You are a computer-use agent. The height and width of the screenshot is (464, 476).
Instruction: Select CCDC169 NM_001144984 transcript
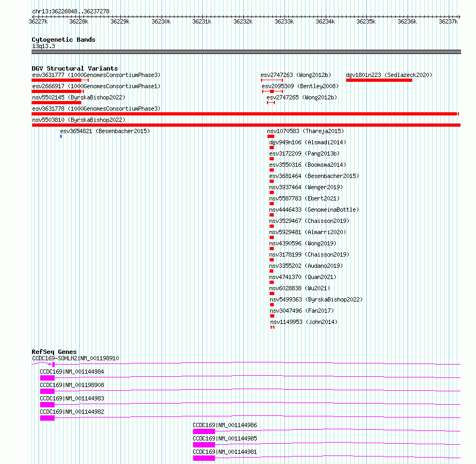(72, 372)
